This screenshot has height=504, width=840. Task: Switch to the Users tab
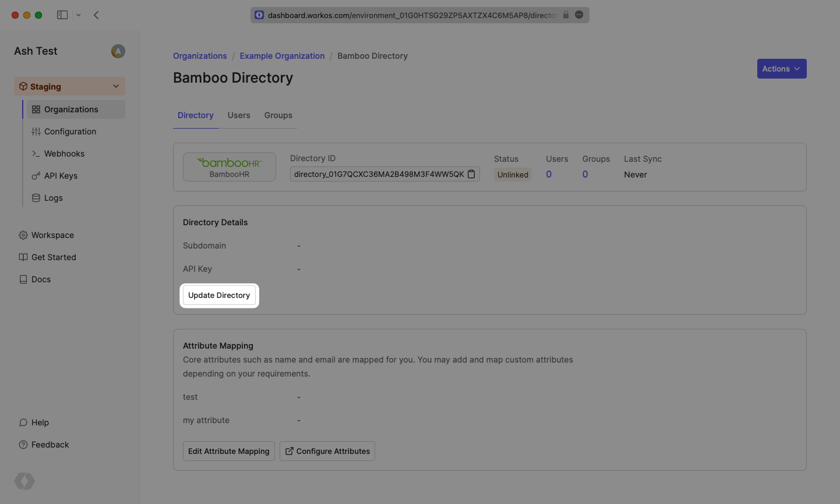pos(239,115)
